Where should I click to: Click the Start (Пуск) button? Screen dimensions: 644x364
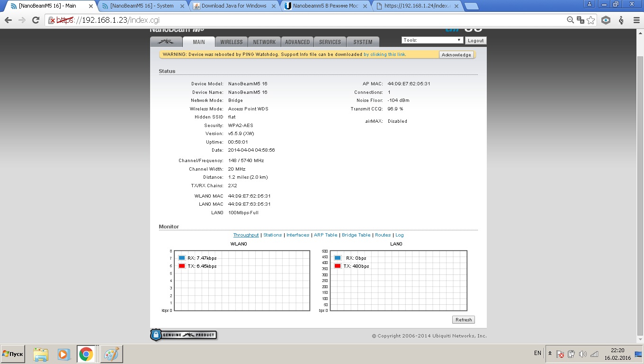click(13, 354)
